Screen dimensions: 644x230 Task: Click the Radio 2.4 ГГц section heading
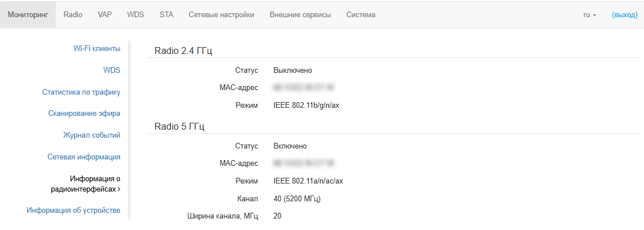[x=183, y=50]
